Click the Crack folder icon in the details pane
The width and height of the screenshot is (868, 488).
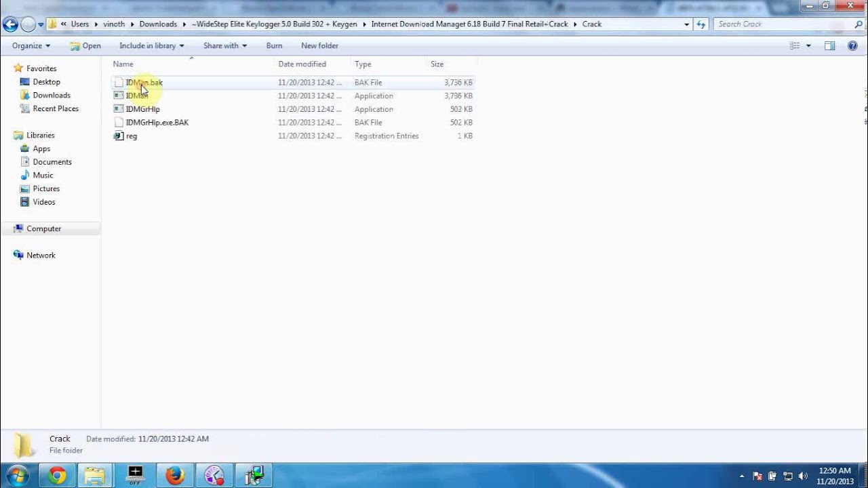[24, 445]
